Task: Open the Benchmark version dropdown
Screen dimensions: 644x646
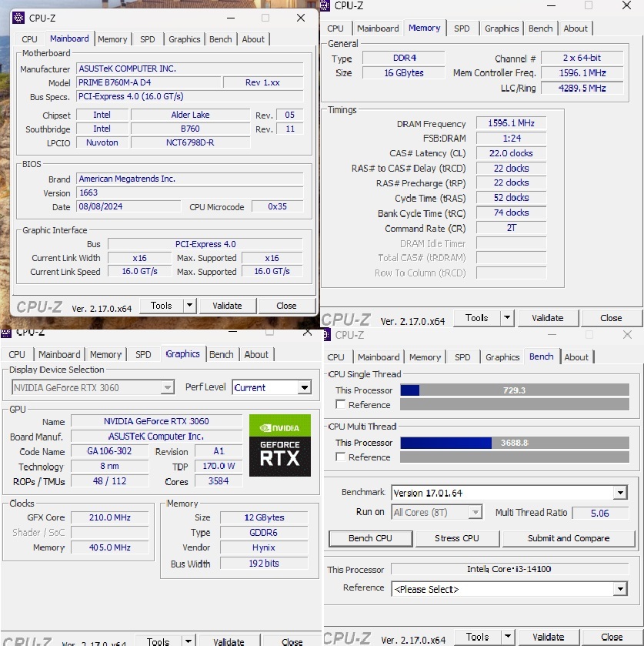Action: pos(620,493)
